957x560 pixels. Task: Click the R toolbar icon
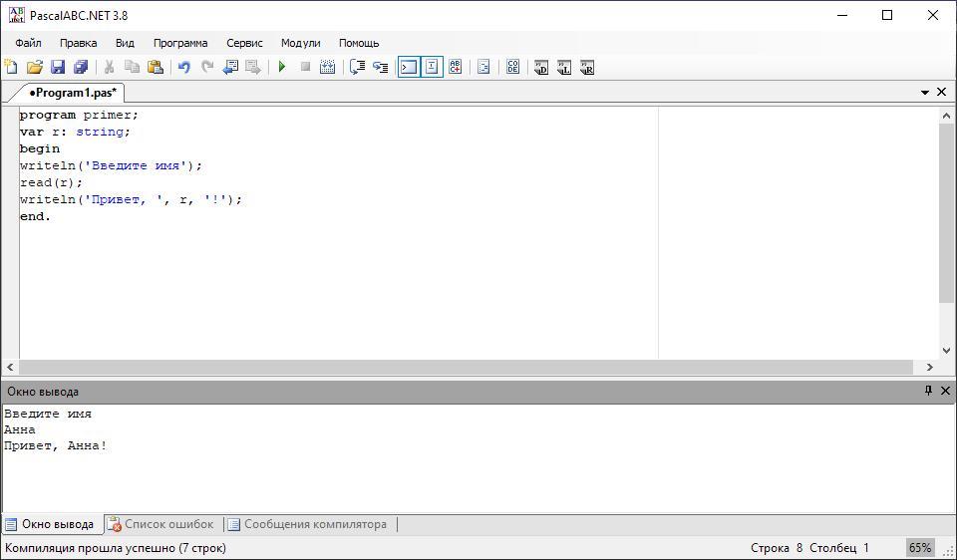(x=587, y=67)
